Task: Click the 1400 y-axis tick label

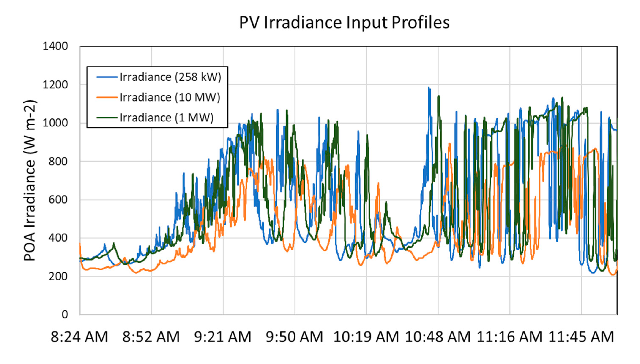Action: tap(55, 46)
